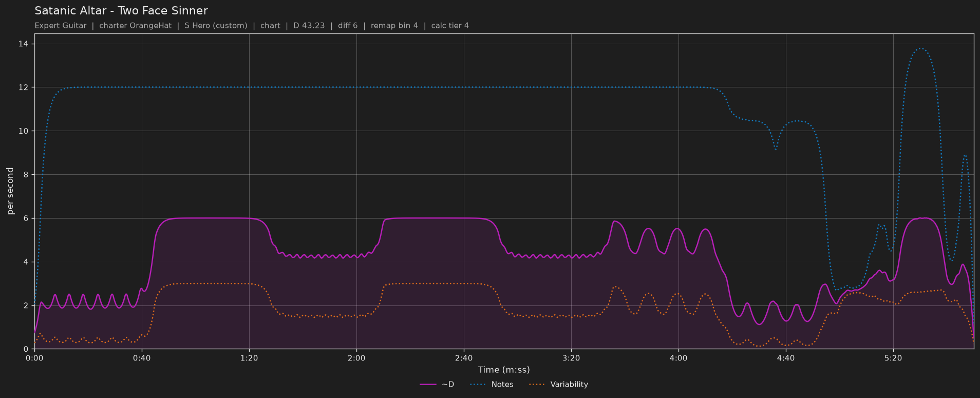Select the "remap bin 4" subtitle text
The height and width of the screenshot is (398, 980).
(394, 26)
